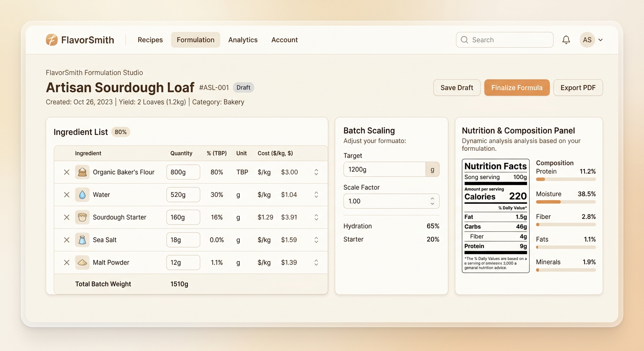The image size is (644, 351).
Task: Open notifications via the bell icon
Action: point(566,40)
